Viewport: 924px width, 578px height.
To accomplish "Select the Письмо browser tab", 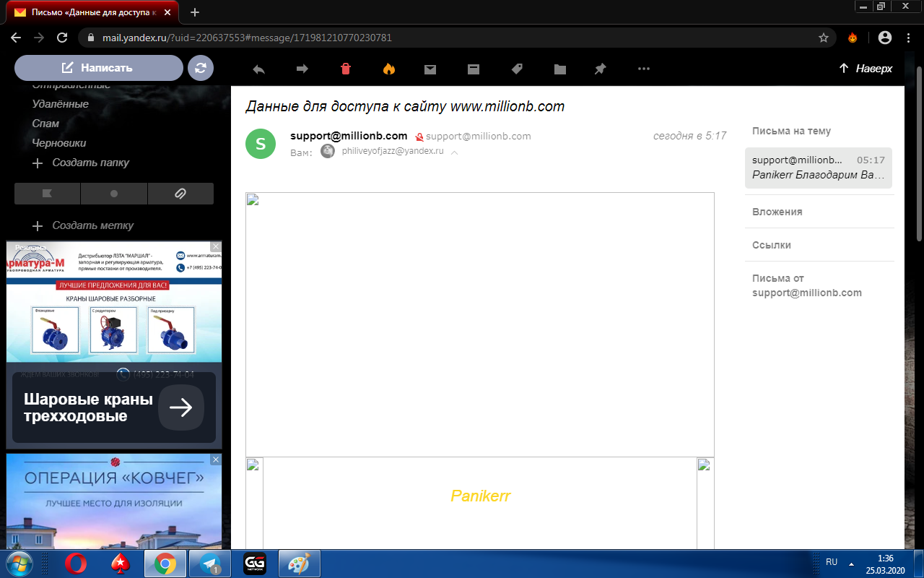I will pos(92,12).
